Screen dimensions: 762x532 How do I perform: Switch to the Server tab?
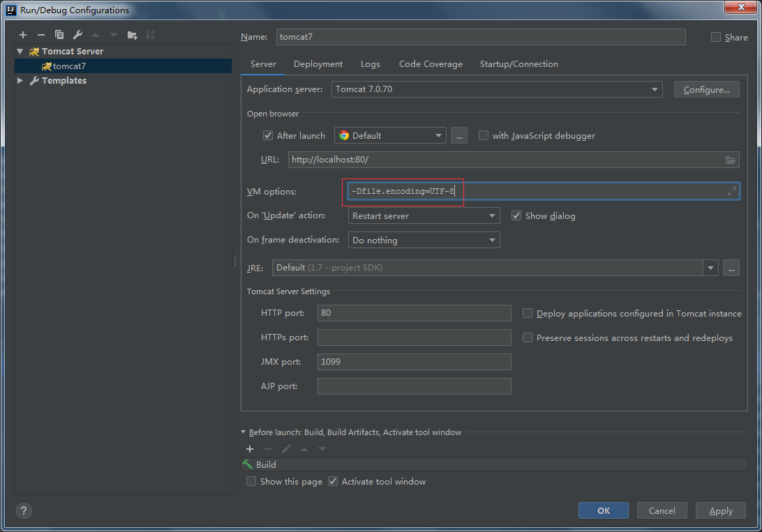[x=263, y=64]
